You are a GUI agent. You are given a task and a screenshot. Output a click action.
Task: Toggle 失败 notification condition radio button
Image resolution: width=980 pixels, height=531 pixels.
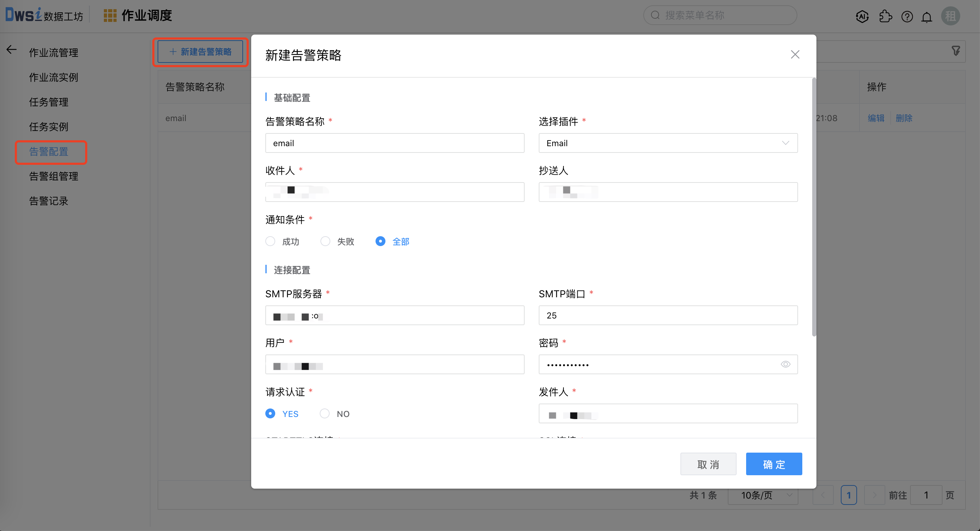tap(324, 241)
